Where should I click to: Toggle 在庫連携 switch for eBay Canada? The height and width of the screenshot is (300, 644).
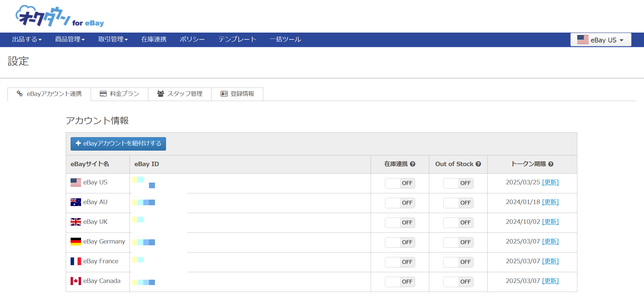[400, 282]
